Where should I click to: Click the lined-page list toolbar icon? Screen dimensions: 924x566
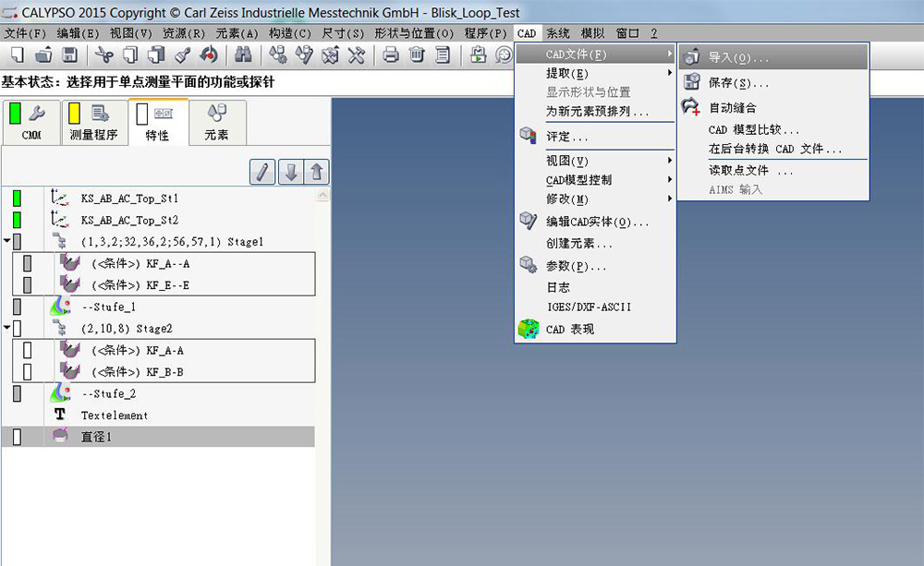pos(443,55)
